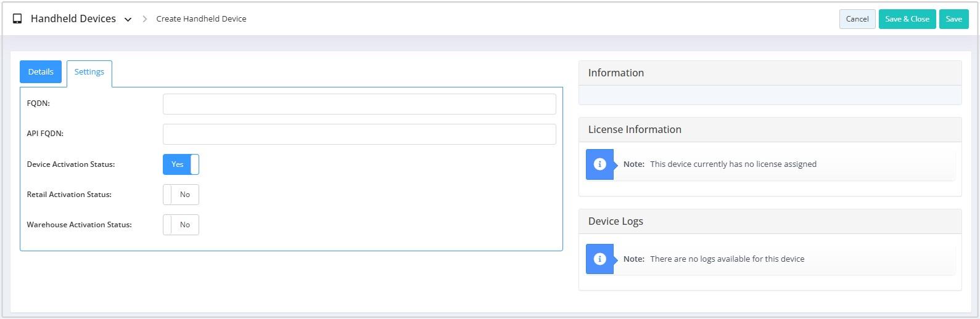Click the License Information info icon
This screenshot has width=980, height=319.
click(x=599, y=164)
